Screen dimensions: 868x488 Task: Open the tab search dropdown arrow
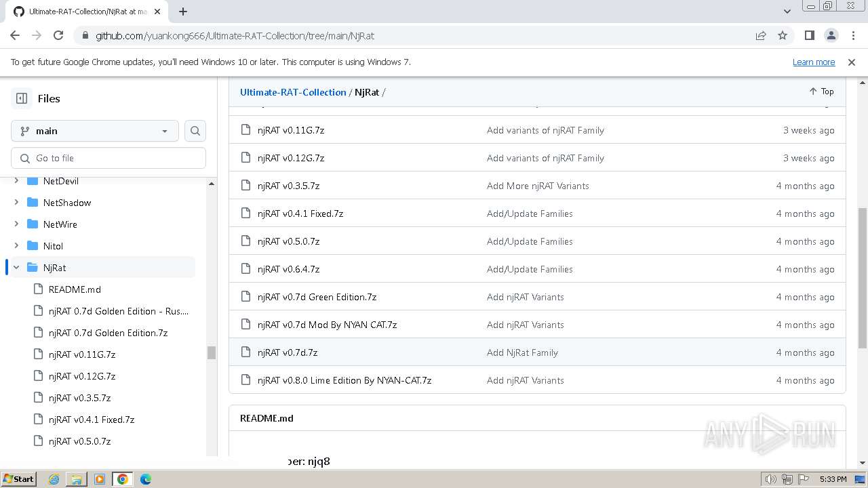tap(787, 12)
